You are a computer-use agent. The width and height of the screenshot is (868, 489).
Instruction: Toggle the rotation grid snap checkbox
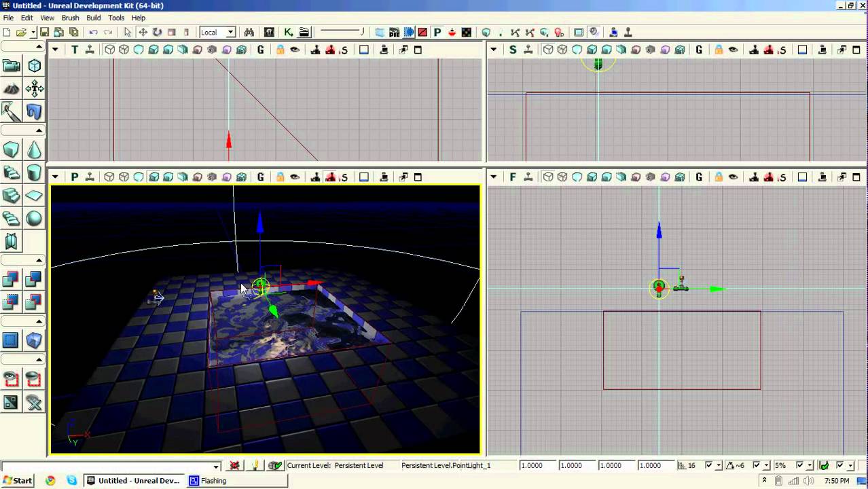click(x=757, y=465)
